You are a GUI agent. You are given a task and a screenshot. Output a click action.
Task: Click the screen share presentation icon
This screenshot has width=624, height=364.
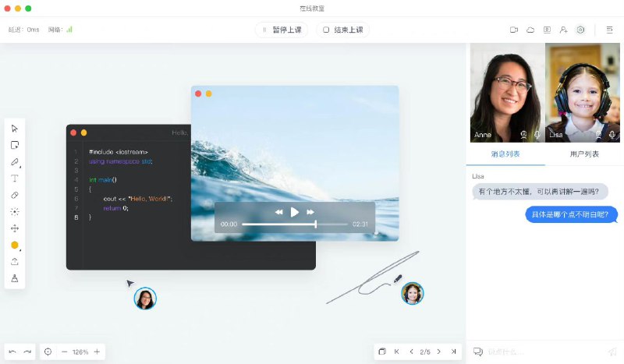click(x=548, y=30)
